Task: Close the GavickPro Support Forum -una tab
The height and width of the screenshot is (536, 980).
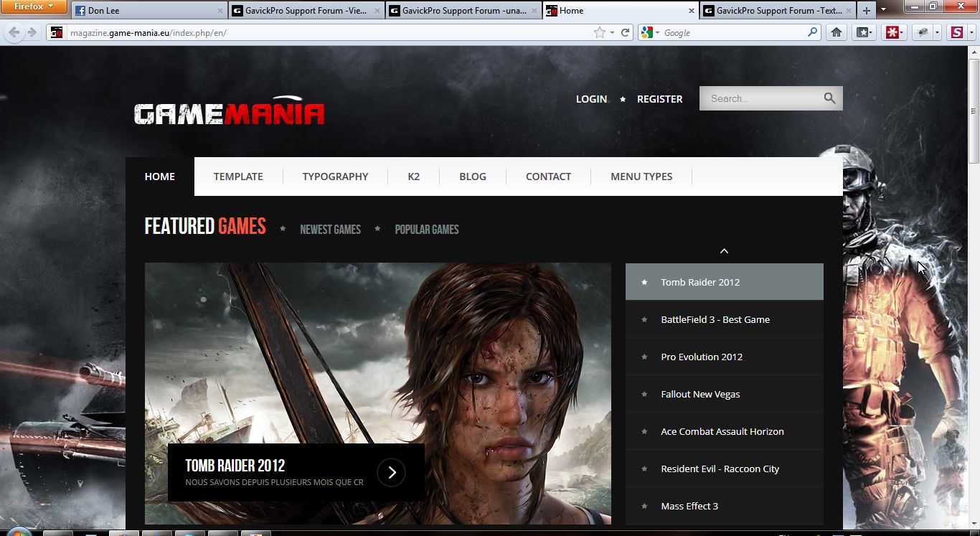Action: tap(534, 11)
